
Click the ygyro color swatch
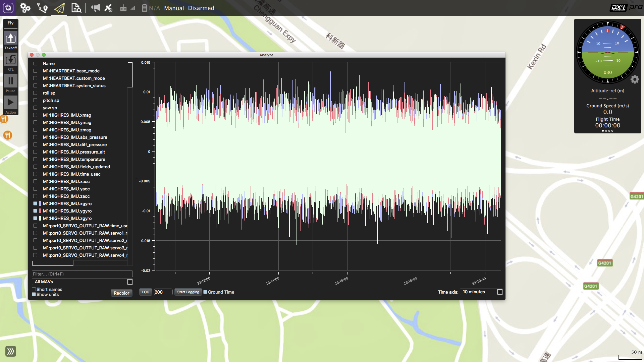pos(40,211)
